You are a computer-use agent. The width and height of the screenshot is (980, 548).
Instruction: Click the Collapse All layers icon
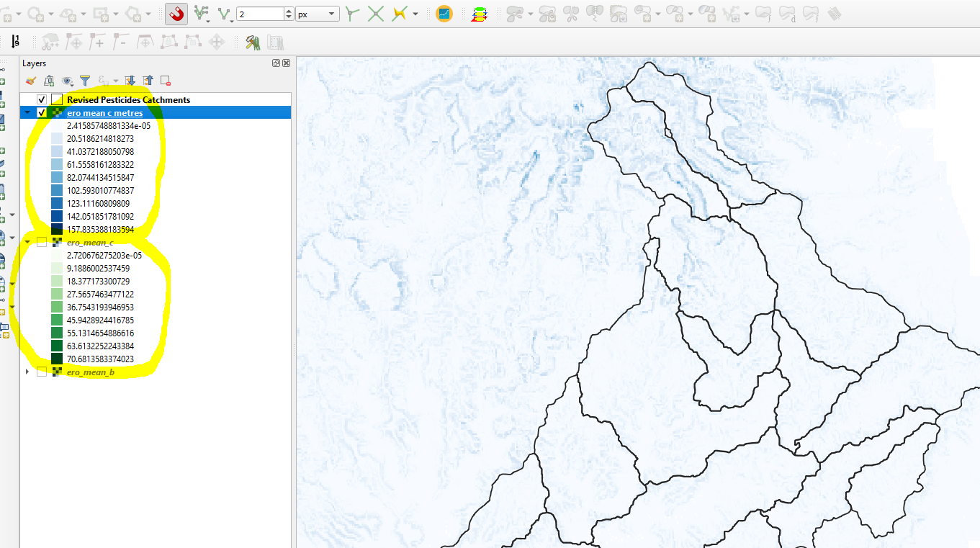pyautogui.click(x=148, y=81)
